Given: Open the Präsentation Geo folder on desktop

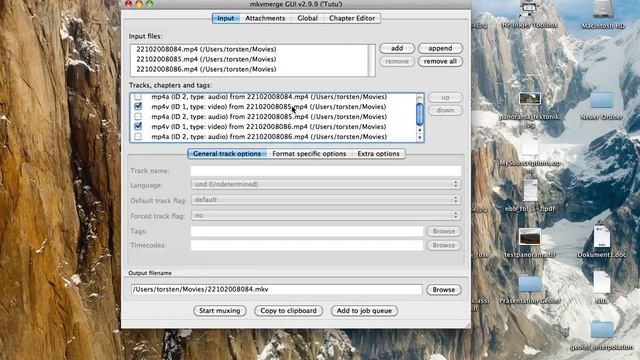Looking at the screenshot, I should [x=530, y=283].
